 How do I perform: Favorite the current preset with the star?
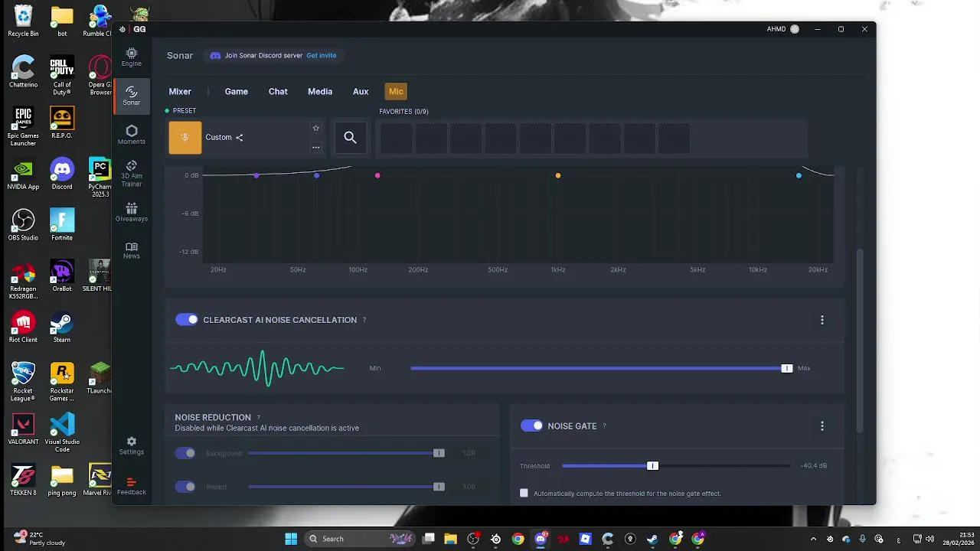315,129
